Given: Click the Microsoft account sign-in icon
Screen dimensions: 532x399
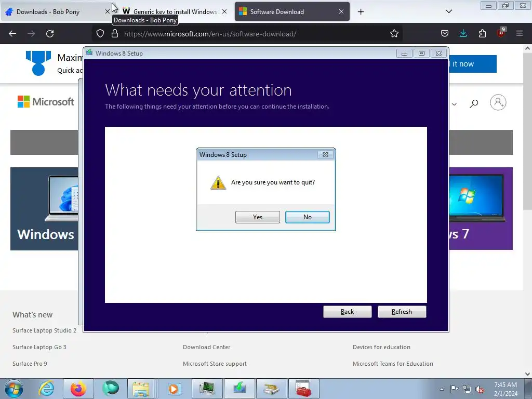Looking at the screenshot, I should (x=498, y=102).
